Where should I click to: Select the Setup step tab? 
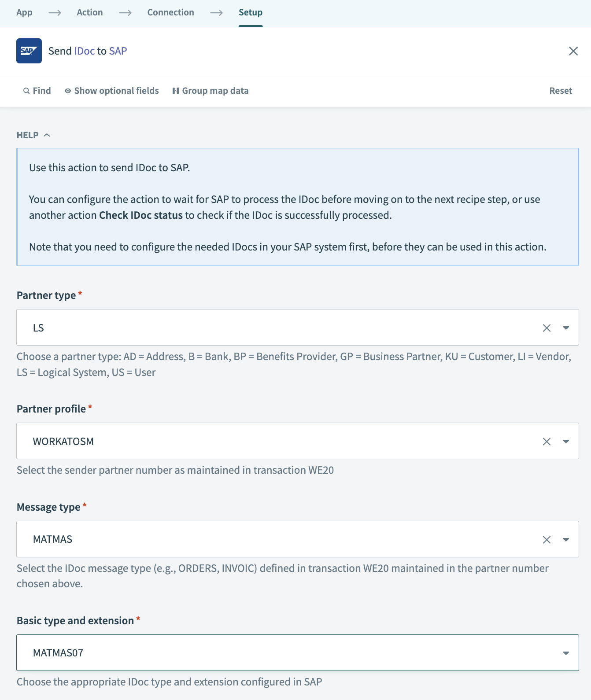[x=251, y=12]
